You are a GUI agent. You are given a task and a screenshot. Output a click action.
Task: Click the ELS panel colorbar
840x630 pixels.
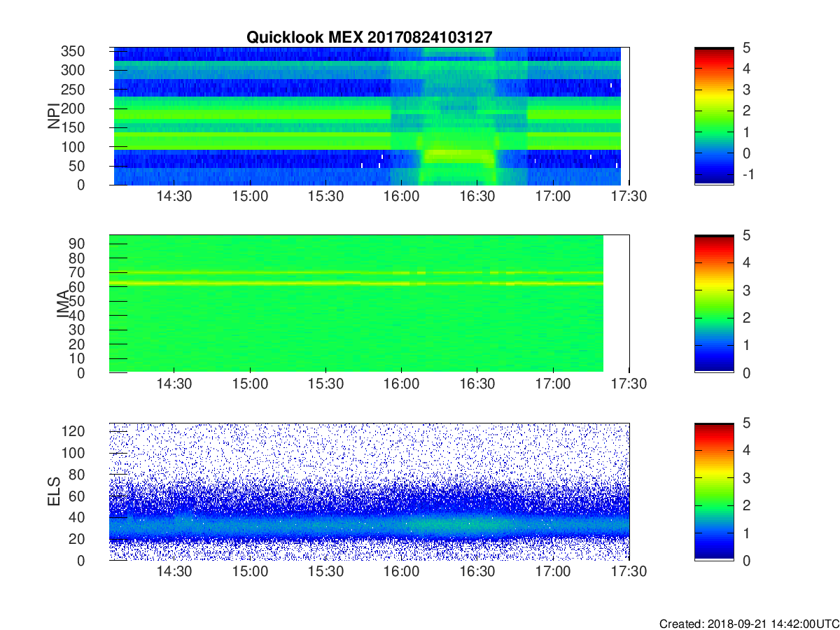click(714, 491)
